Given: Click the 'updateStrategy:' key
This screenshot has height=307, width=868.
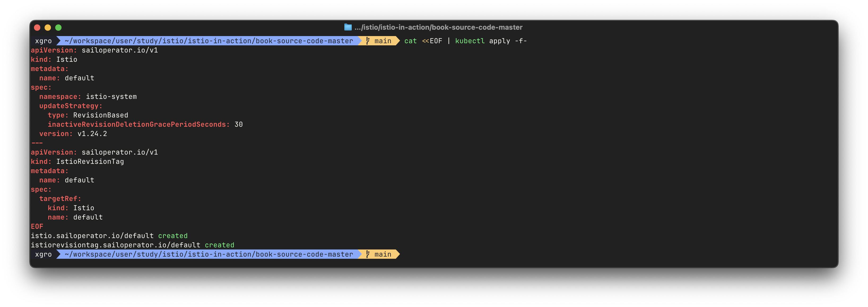Looking at the screenshot, I should click(x=71, y=106).
